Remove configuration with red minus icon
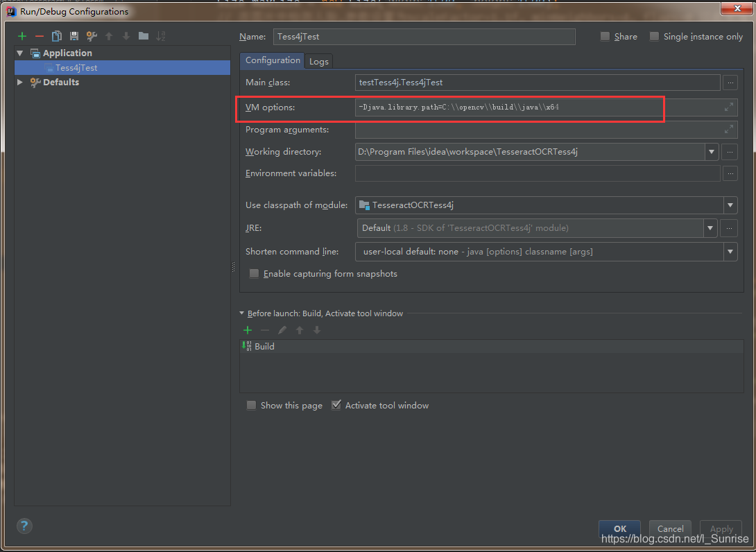The height and width of the screenshot is (552, 756). point(40,36)
